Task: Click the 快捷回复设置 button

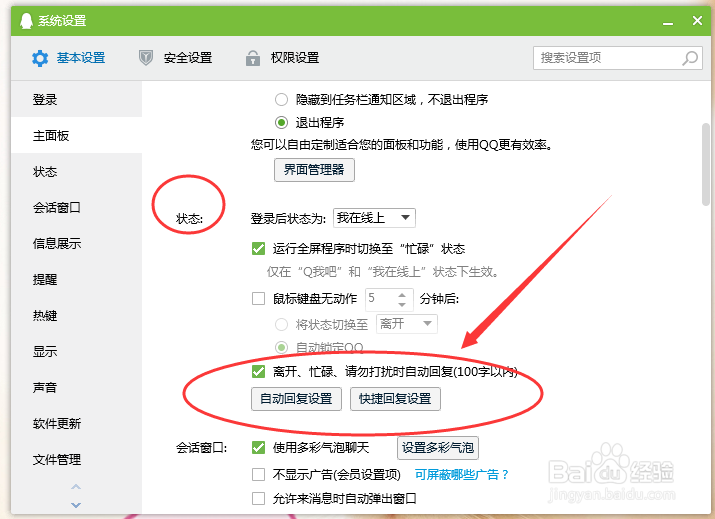Action: (395, 399)
